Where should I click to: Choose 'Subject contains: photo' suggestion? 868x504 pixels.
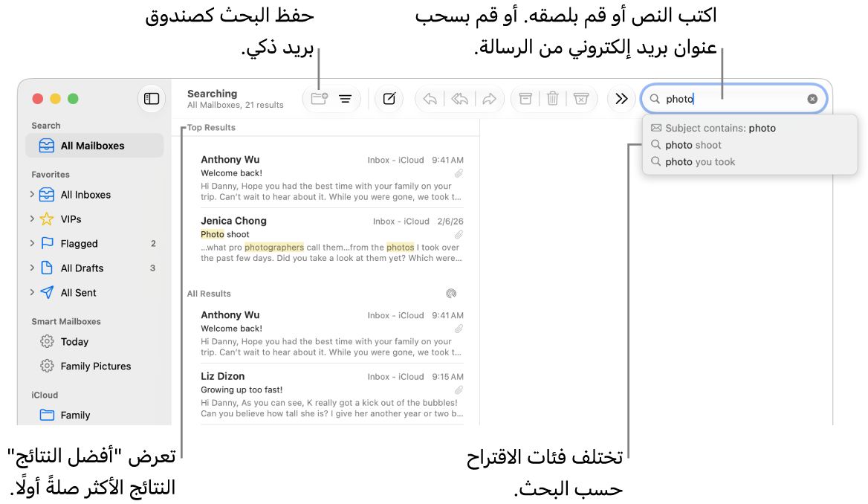pos(750,128)
